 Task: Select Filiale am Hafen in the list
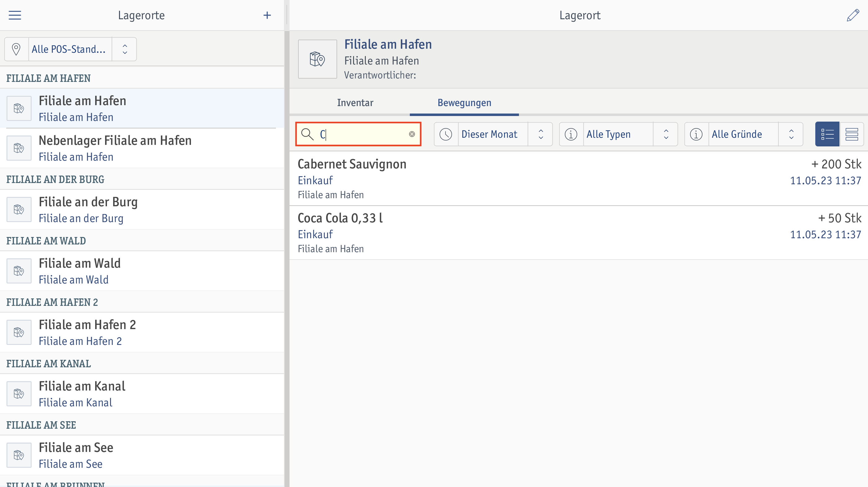[142, 108]
